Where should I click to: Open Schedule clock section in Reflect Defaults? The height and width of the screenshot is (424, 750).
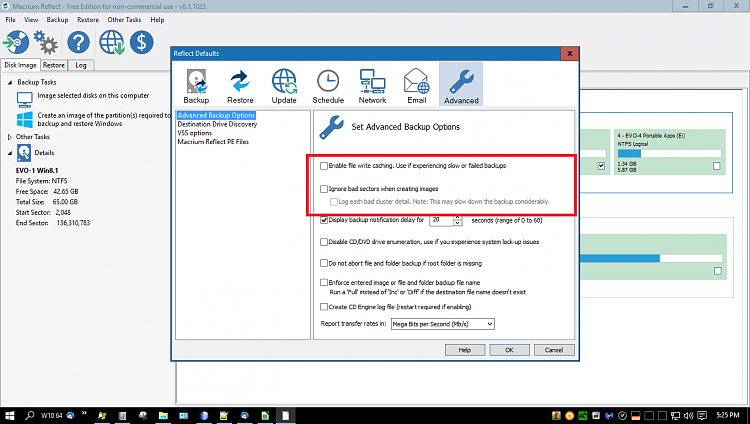328,86
